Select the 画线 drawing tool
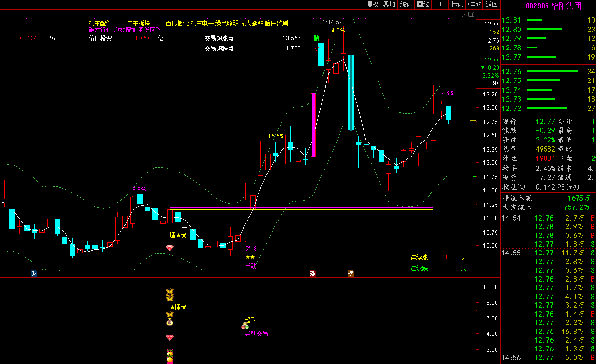This screenshot has height=364, width=596. coord(423,5)
